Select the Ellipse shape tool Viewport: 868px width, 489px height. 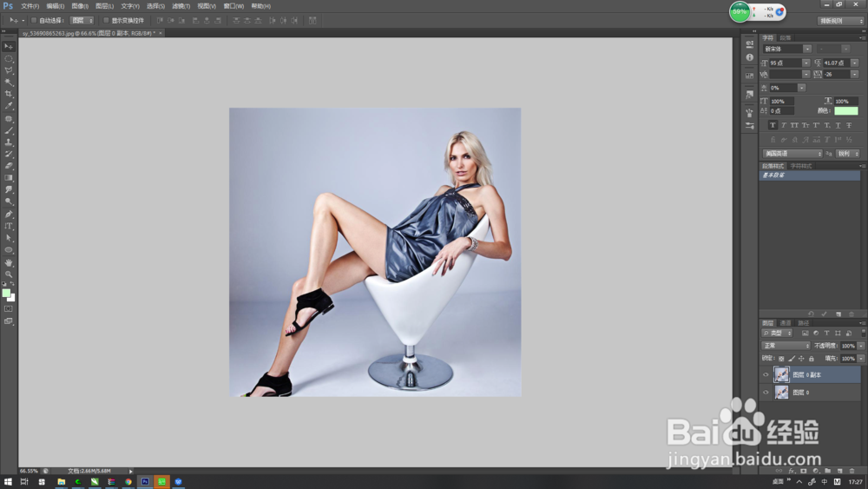tap(9, 250)
